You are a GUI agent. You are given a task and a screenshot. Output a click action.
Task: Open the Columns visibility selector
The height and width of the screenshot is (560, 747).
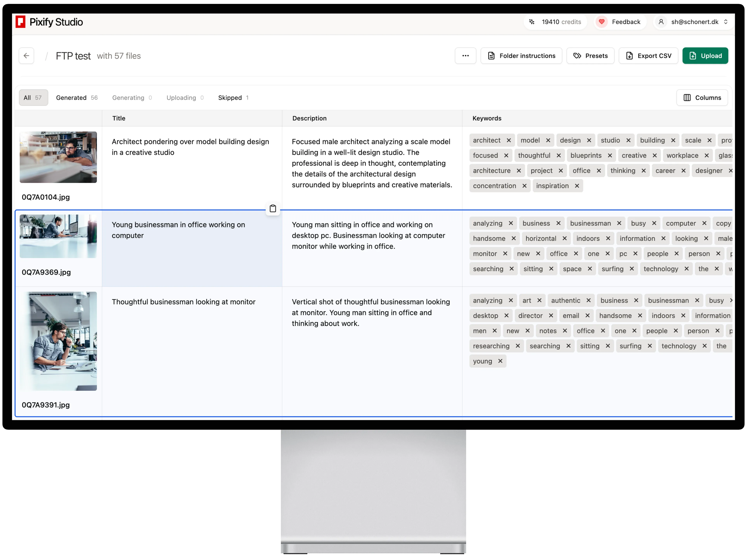(702, 98)
